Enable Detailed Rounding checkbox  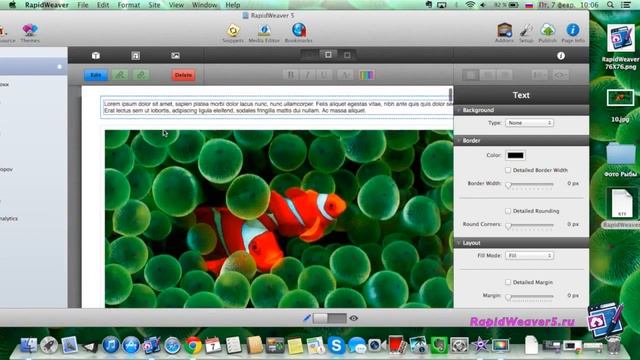tap(508, 211)
